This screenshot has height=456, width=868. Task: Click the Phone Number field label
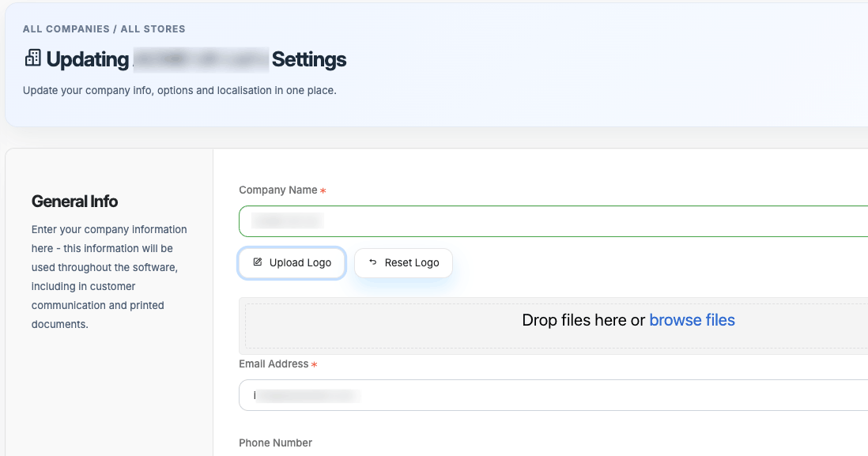coord(275,443)
